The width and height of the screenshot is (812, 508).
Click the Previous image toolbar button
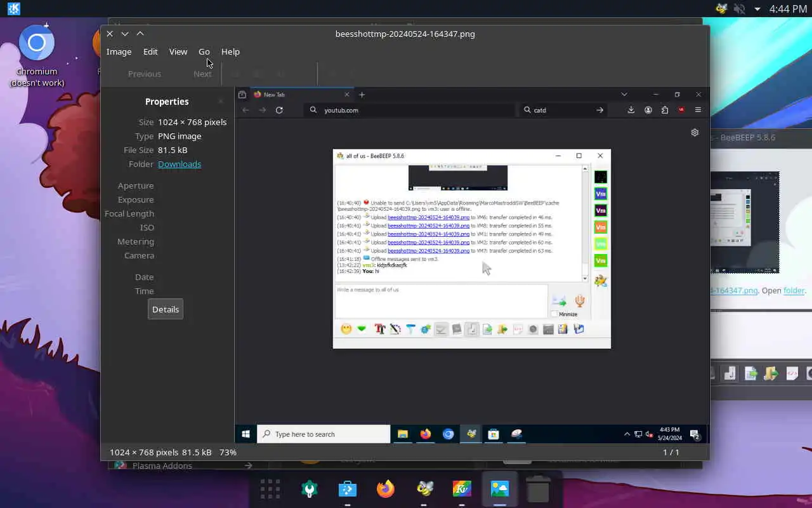144,74
